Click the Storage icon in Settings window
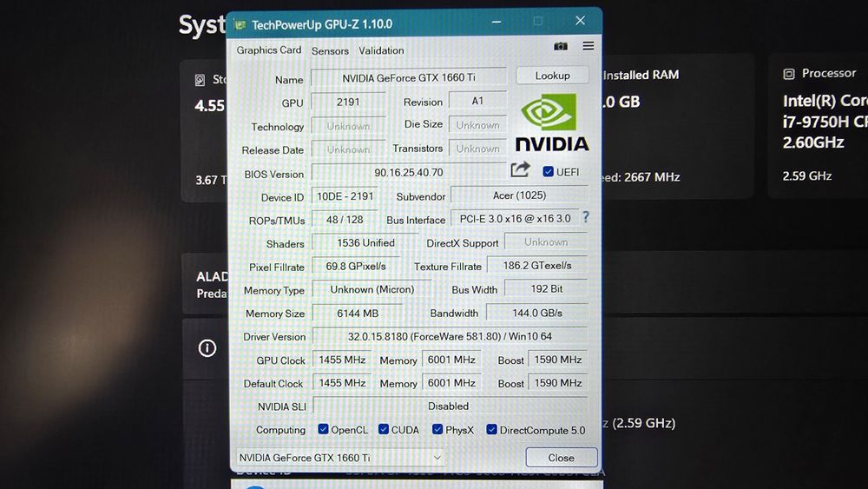The width and height of the screenshot is (868, 489). click(x=201, y=80)
